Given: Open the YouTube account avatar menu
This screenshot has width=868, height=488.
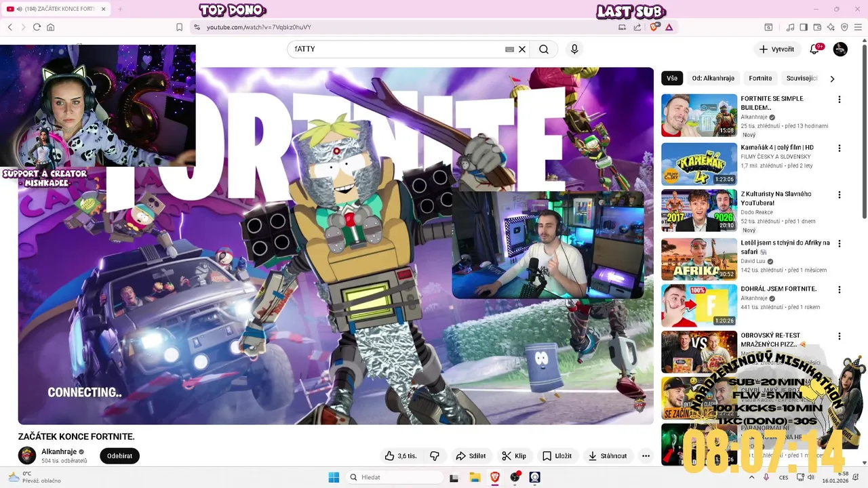Looking at the screenshot, I should click(x=840, y=49).
